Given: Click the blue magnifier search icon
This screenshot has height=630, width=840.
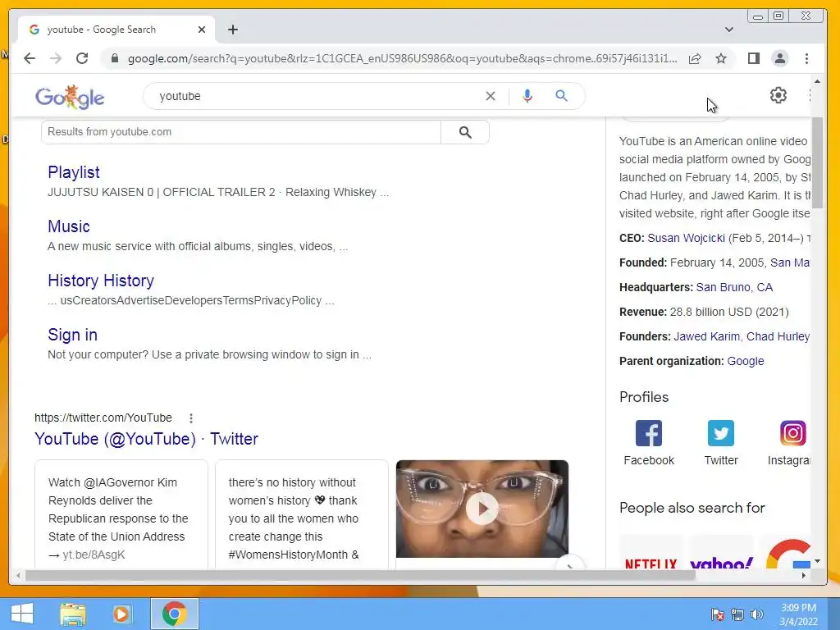Looking at the screenshot, I should 561,96.
